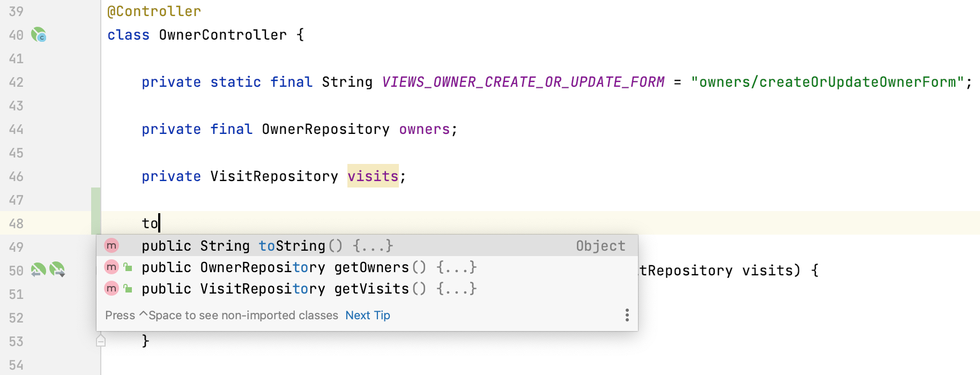Click the lock icon next to getOwners
The image size is (980, 375).
tap(128, 267)
